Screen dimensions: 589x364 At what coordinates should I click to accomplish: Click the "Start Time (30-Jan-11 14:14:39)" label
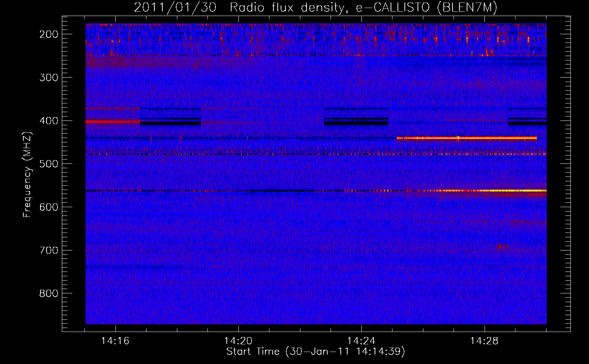tap(316, 352)
